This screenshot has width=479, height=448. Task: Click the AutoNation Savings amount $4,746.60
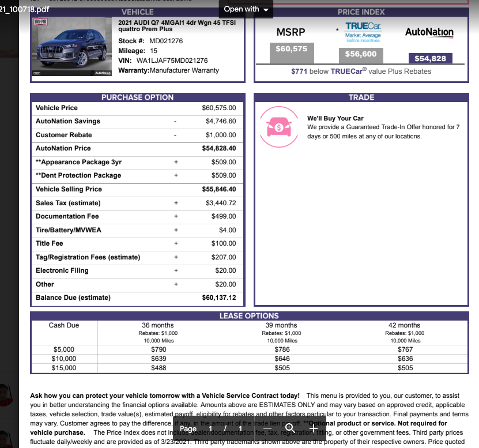click(221, 121)
